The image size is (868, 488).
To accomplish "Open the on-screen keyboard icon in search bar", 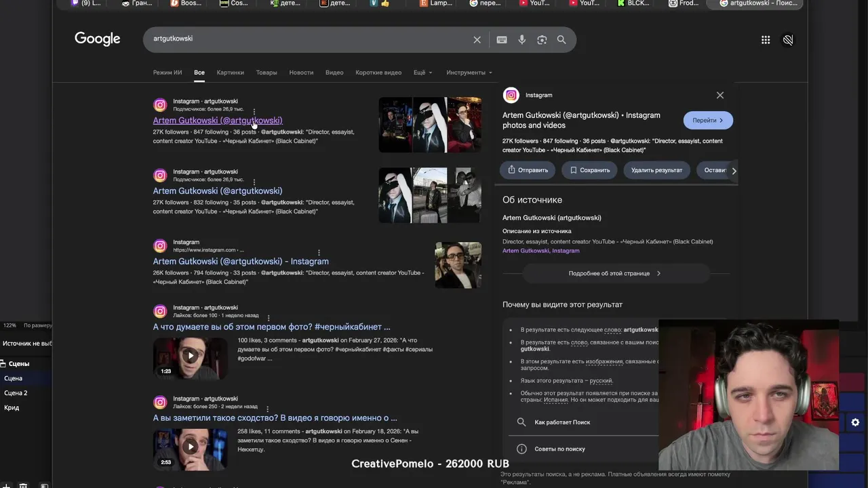I will 502,40.
